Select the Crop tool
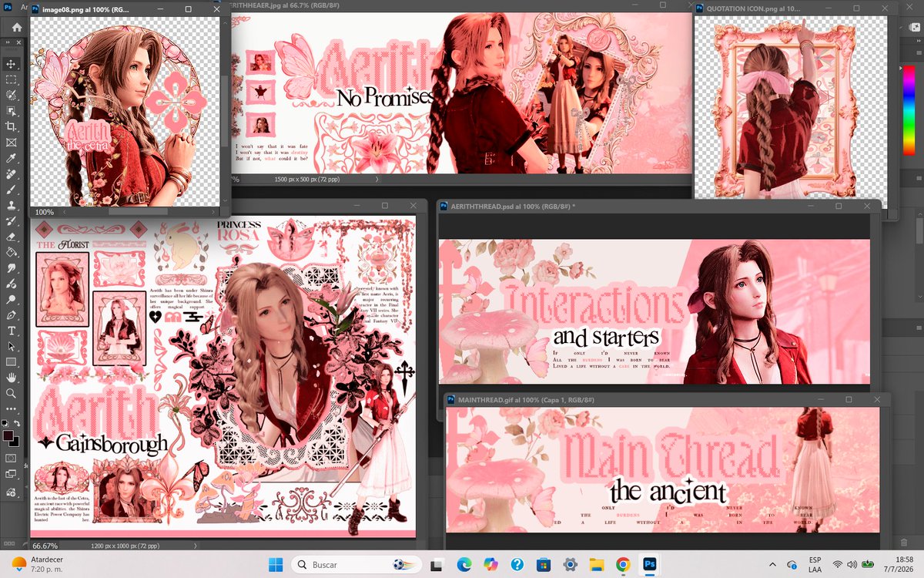The image size is (924, 578). click(12, 126)
